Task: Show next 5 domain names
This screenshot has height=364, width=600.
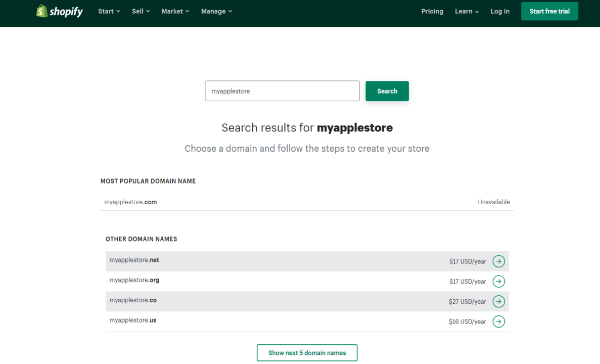Action: pos(307,353)
